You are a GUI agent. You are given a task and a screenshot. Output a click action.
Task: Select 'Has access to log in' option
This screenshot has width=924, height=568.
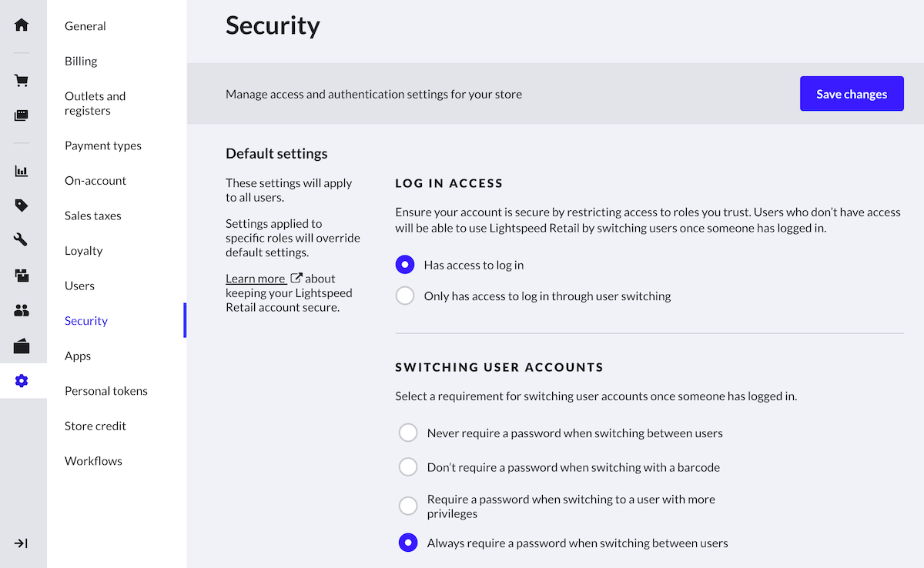click(405, 265)
